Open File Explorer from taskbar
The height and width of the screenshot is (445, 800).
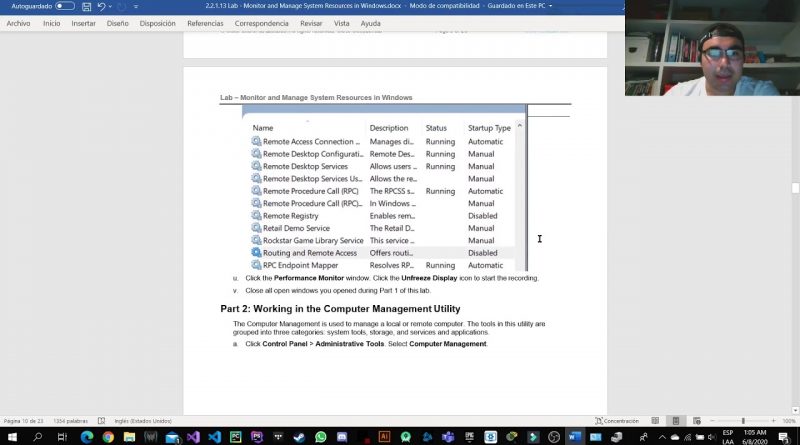[129, 437]
